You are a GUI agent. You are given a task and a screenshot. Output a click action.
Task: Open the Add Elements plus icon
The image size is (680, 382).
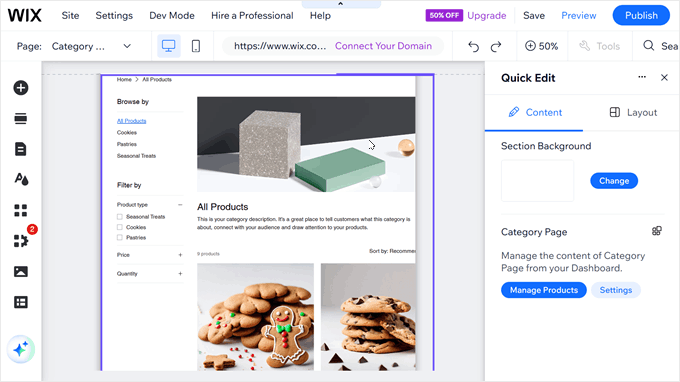(20, 88)
